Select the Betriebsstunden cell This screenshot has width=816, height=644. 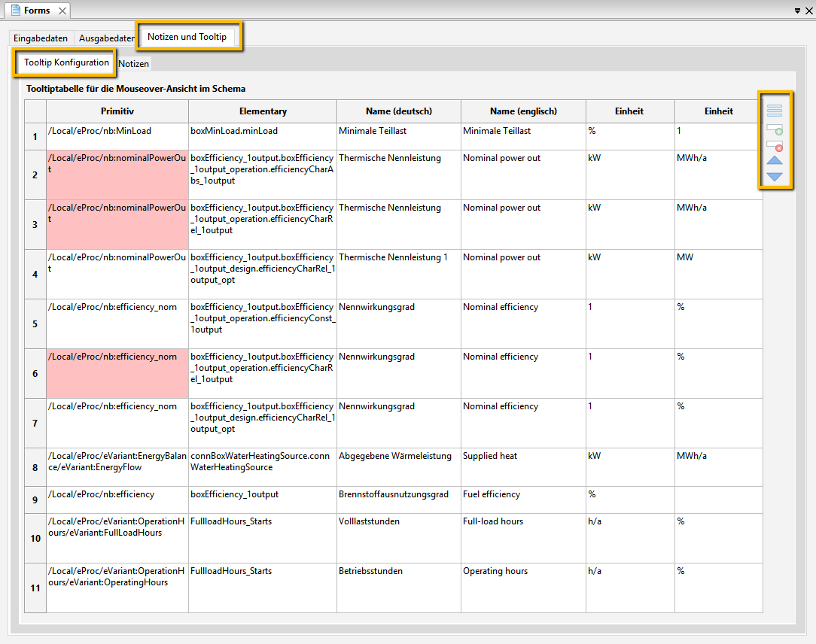click(x=399, y=588)
